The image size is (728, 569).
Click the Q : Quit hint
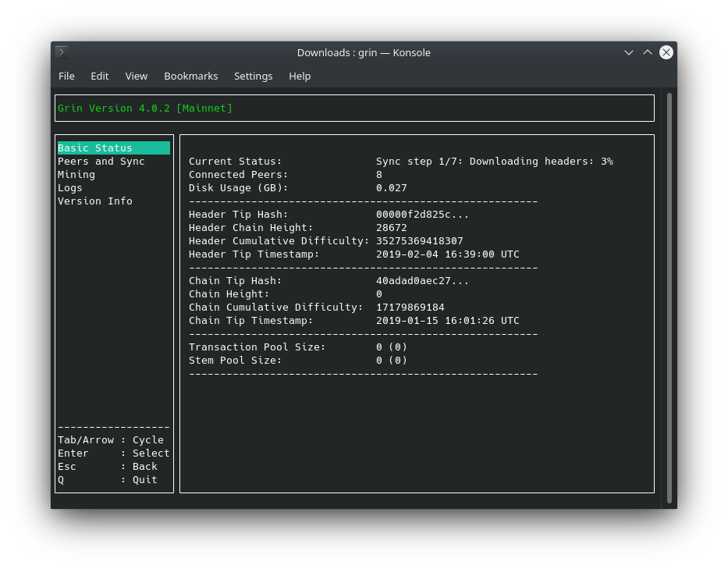click(107, 480)
